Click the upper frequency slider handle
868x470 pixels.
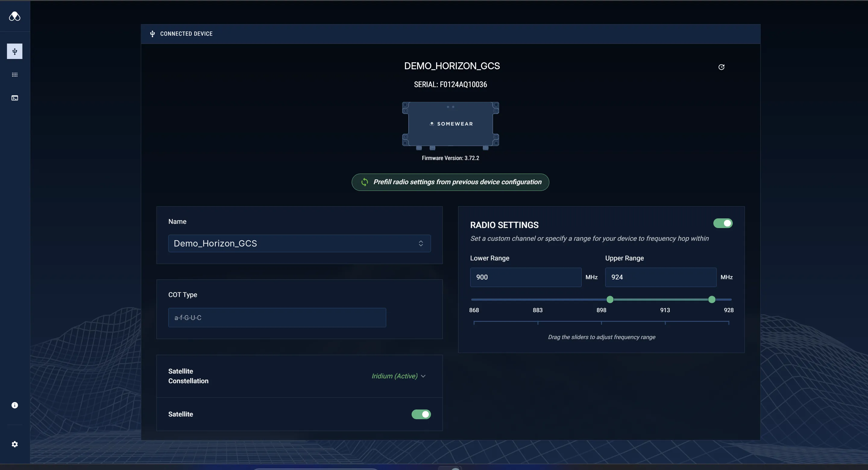[x=712, y=299]
